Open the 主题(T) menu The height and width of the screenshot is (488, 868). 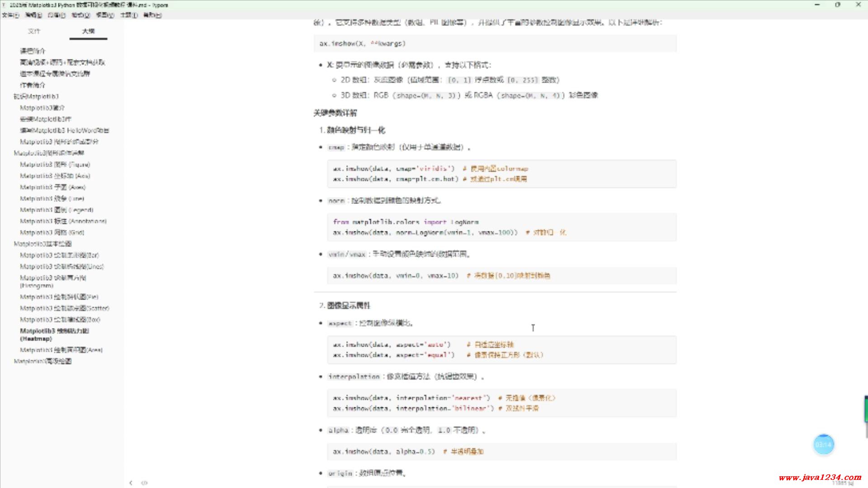[128, 15]
